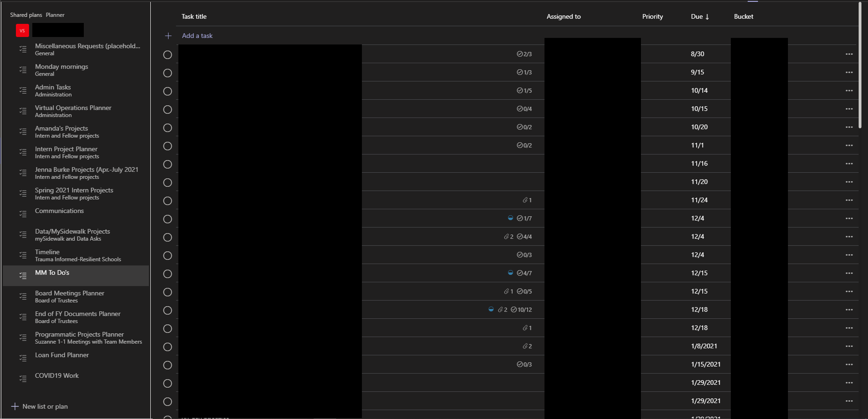Create a New list or plan
The width and height of the screenshot is (868, 419).
click(40, 406)
